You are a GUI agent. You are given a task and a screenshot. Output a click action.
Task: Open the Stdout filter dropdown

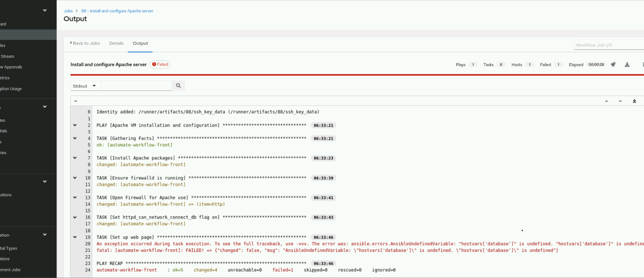point(85,86)
